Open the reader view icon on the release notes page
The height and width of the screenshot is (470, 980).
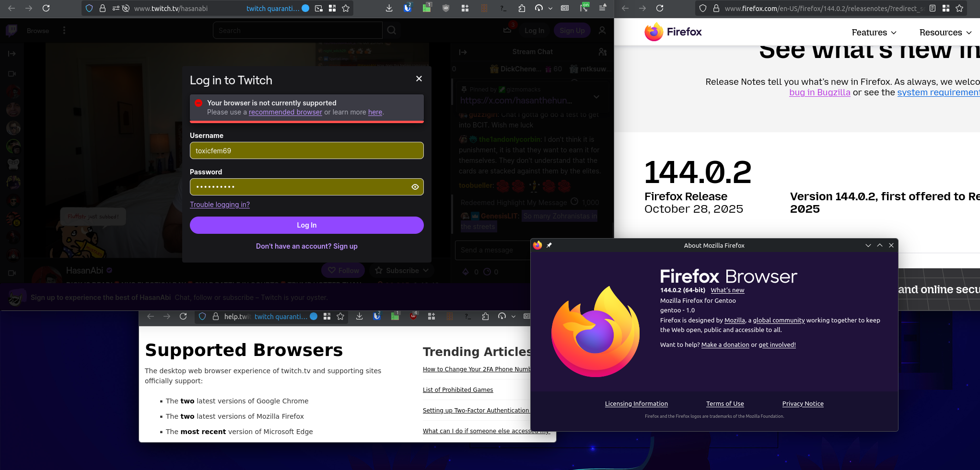pos(933,8)
